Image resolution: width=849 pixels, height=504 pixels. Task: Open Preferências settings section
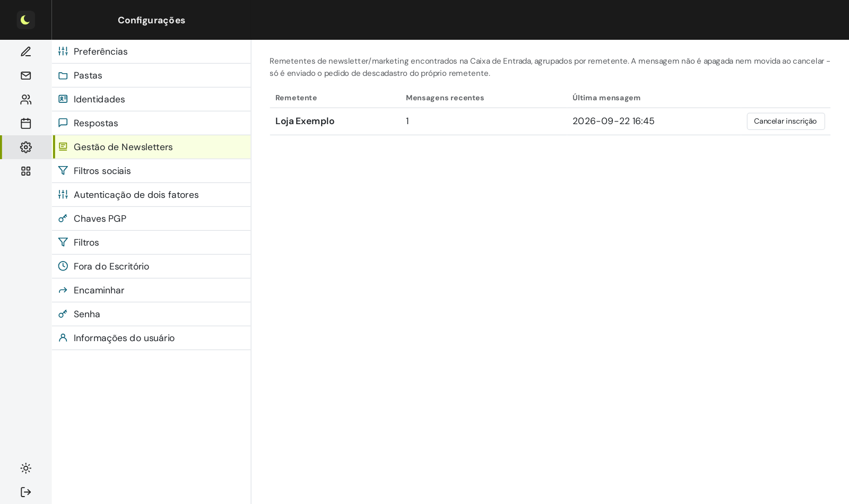coord(151,51)
